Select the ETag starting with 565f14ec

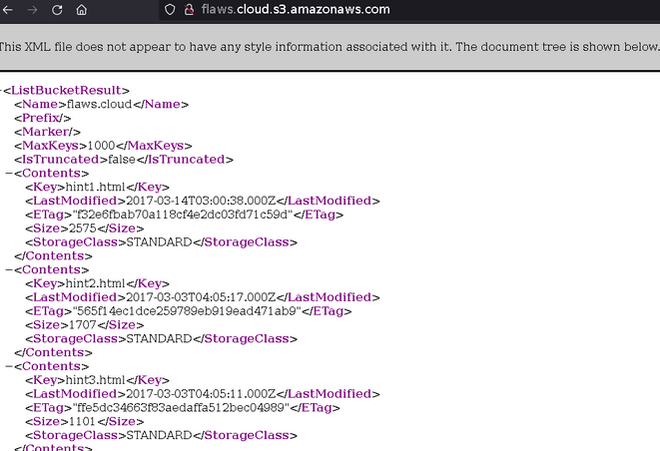click(187, 311)
